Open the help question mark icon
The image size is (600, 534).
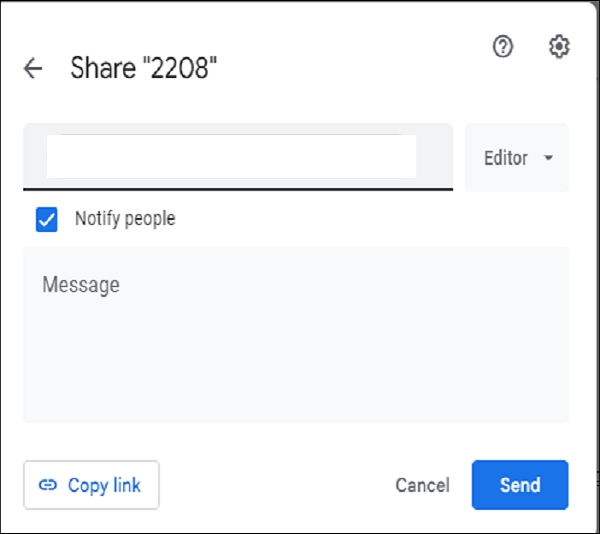(503, 46)
